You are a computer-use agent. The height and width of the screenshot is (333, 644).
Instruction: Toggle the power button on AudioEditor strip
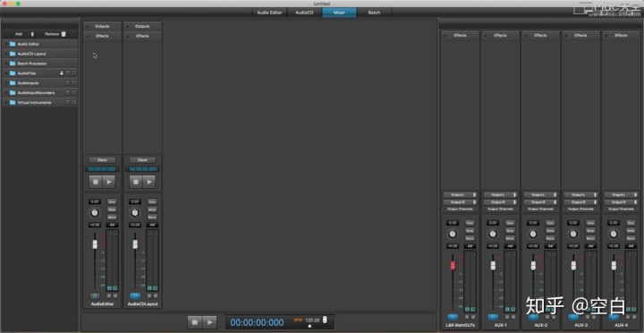pyautogui.click(x=95, y=295)
